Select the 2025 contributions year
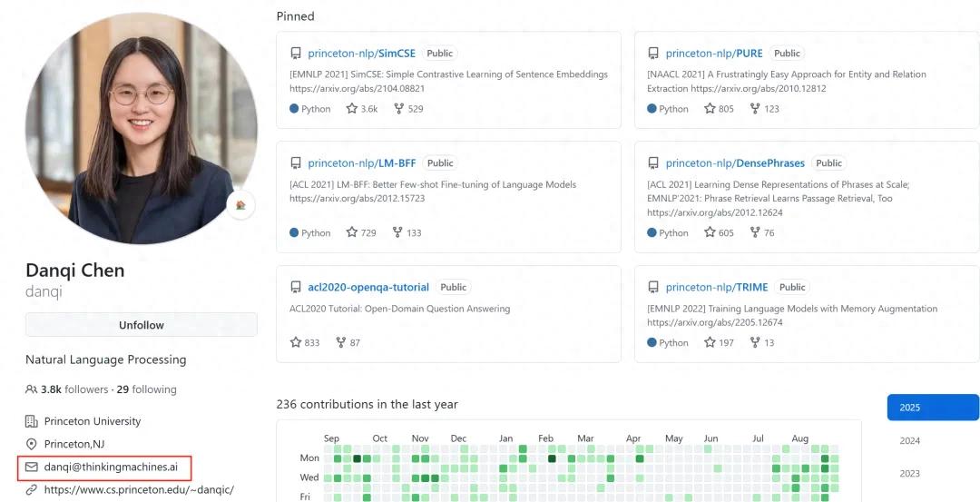This screenshot has height=502, width=980. click(933, 408)
